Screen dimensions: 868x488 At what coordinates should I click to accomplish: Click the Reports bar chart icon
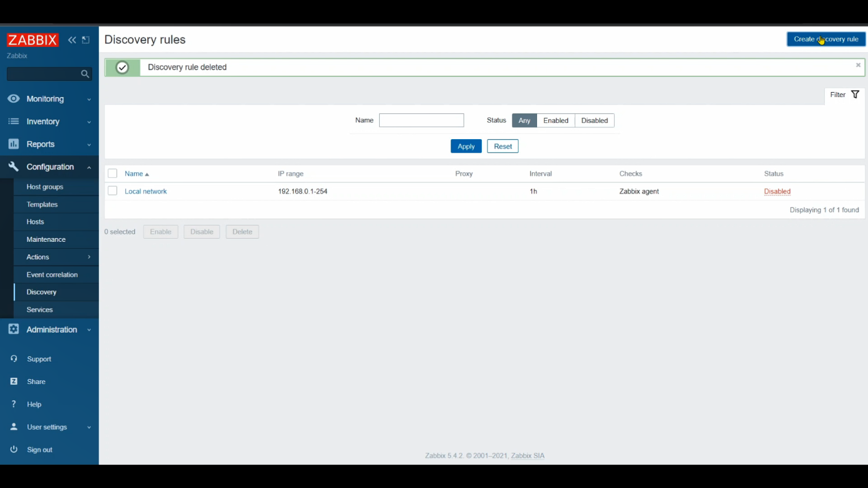tap(13, 144)
